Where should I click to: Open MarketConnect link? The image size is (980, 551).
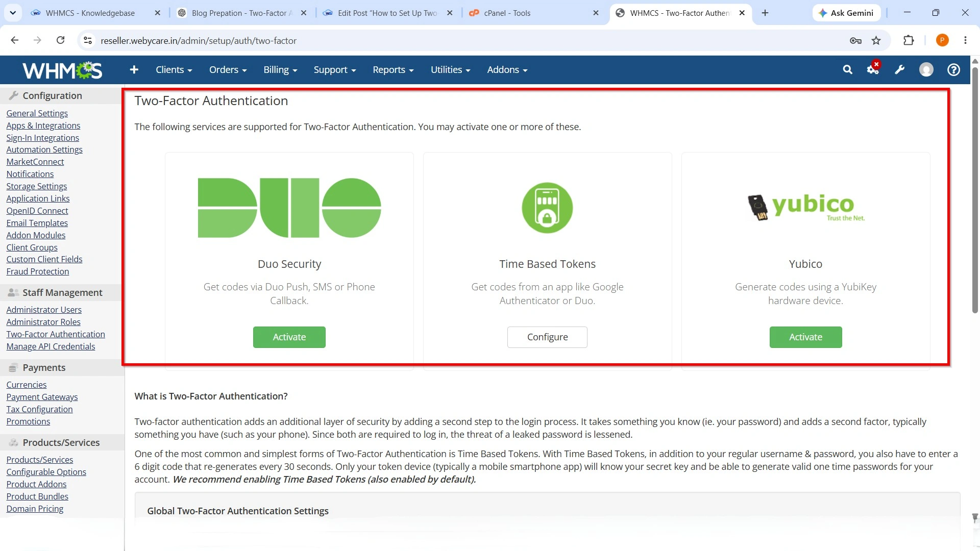tap(35, 162)
